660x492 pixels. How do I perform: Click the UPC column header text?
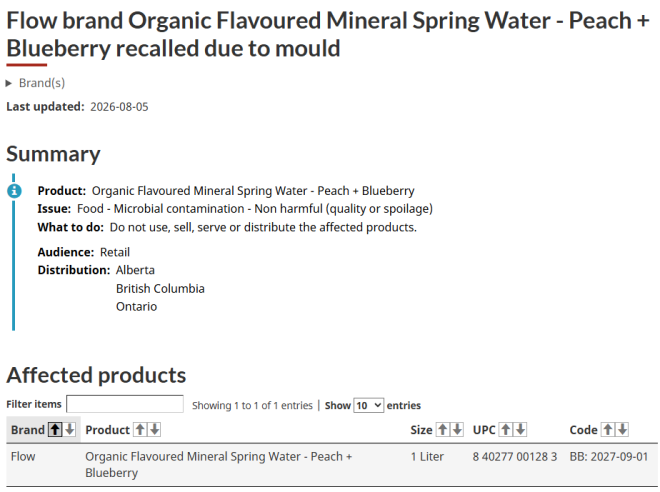[x=484, y=430]
